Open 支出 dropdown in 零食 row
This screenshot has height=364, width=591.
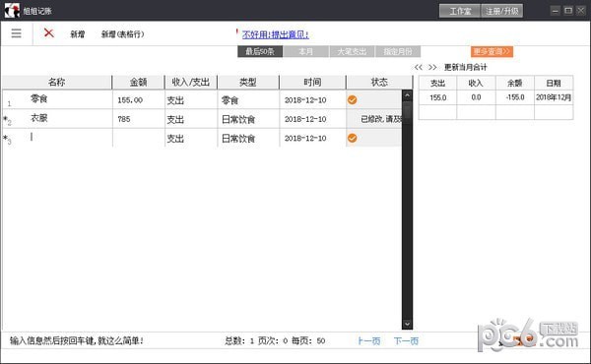pos(191,99)
